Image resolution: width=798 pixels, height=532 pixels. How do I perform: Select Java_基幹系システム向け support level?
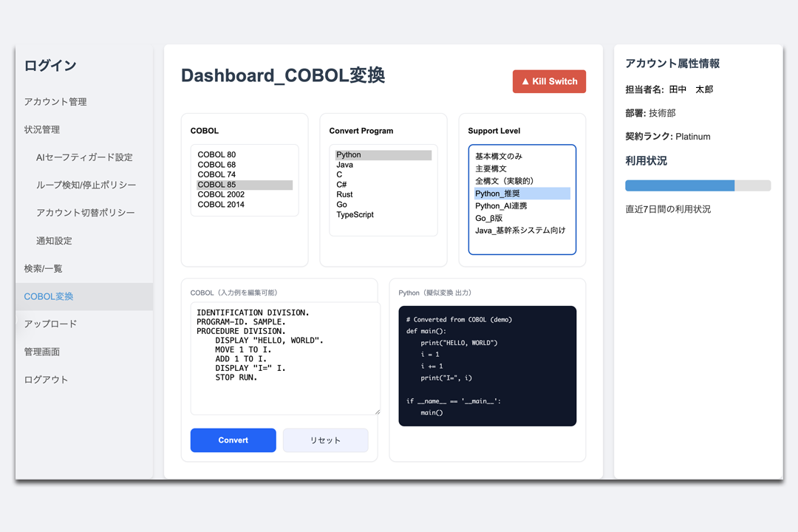tap(522, 231)
